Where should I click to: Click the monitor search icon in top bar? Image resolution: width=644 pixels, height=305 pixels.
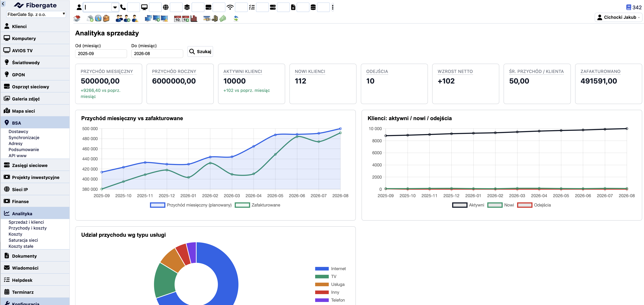click(x=144, y=7)
